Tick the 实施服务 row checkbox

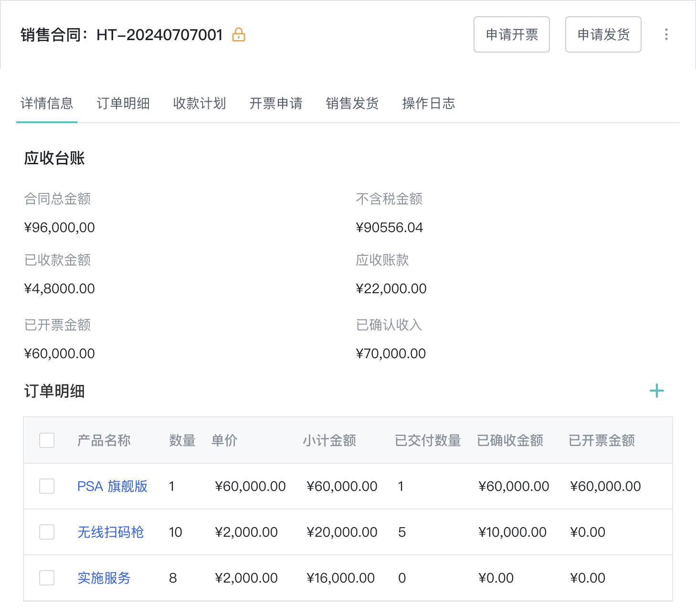pyautogui.click(x=47, y=578)
